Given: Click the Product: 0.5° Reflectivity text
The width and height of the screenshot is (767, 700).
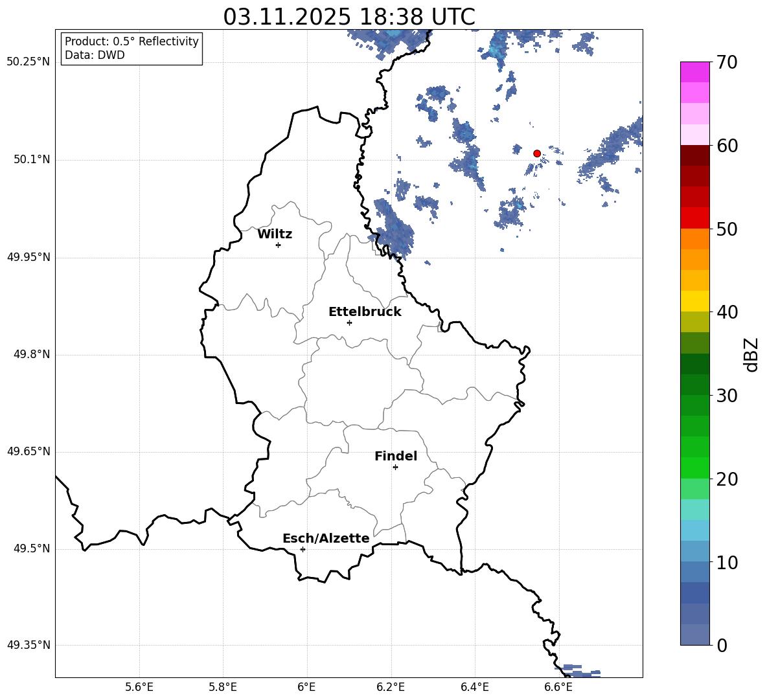Looking at the screenshot, I should [132, 41].
